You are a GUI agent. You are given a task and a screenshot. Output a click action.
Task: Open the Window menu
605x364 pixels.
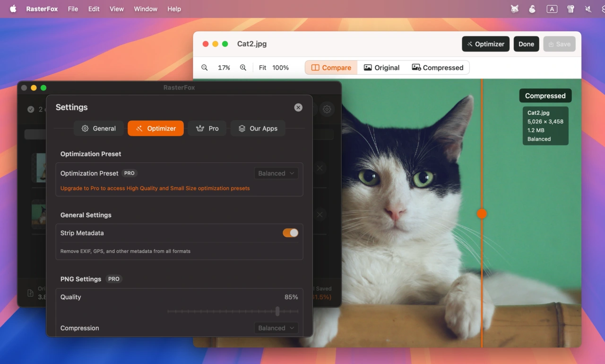(146, 8)
